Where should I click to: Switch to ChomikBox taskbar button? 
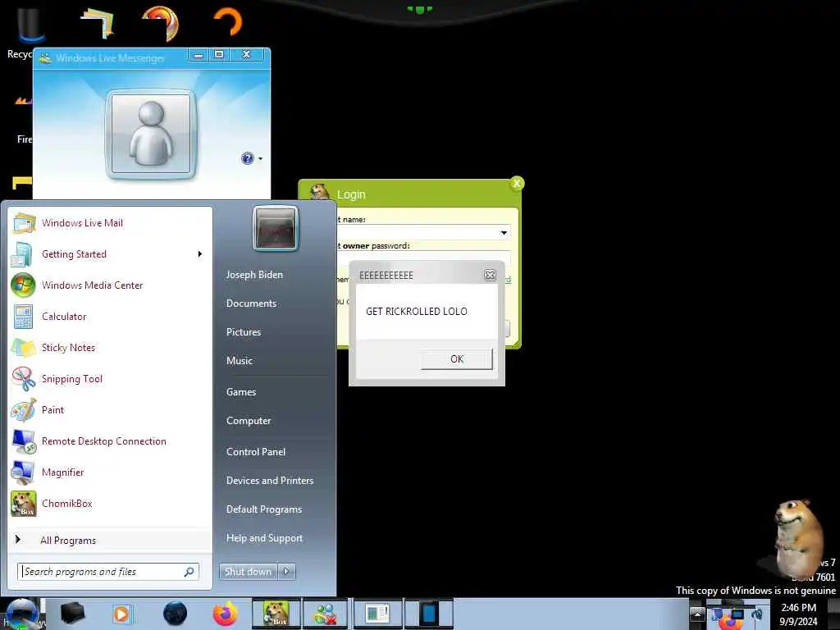tap(276, 614)
